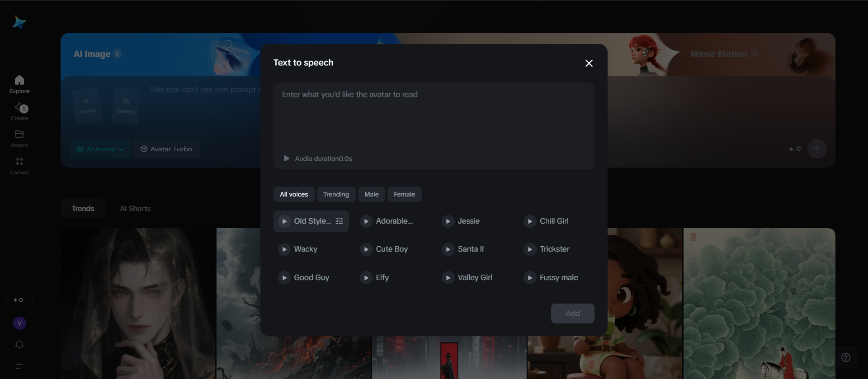Screen dimensions: 868x379
Task: Select the All voices filter tab
Action: tap(294, 194)
